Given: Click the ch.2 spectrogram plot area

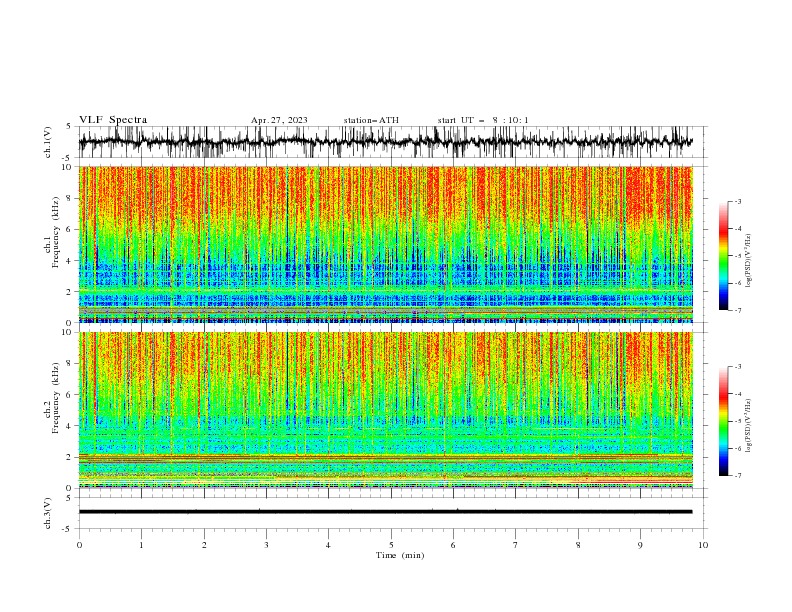Looking at the screenshot, I should pos(385,410).
